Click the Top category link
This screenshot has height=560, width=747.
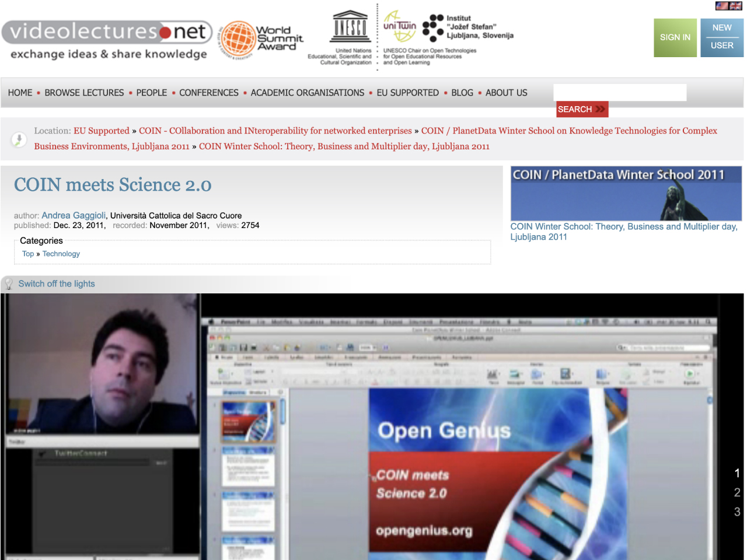click(28, 254)
